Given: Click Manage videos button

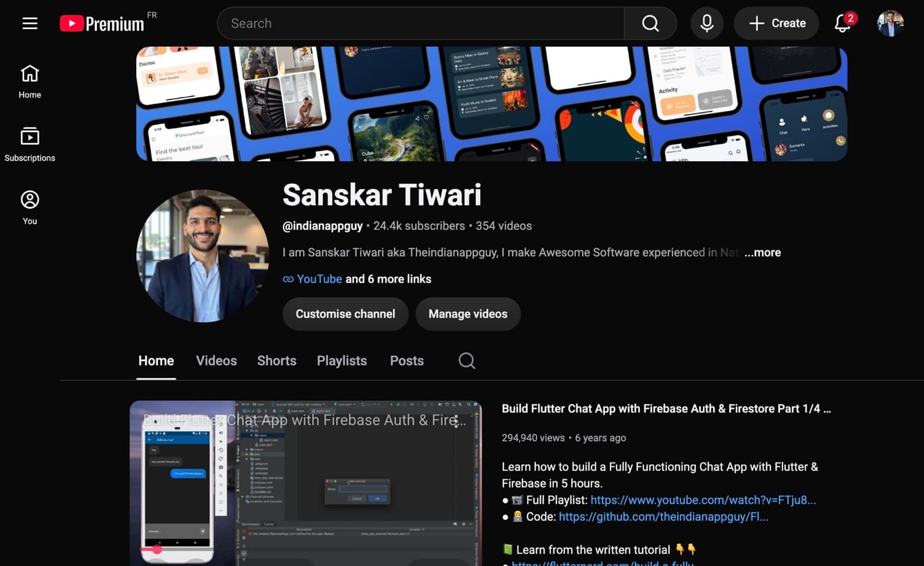Looking at the screenshot, I should click(468, 314).
